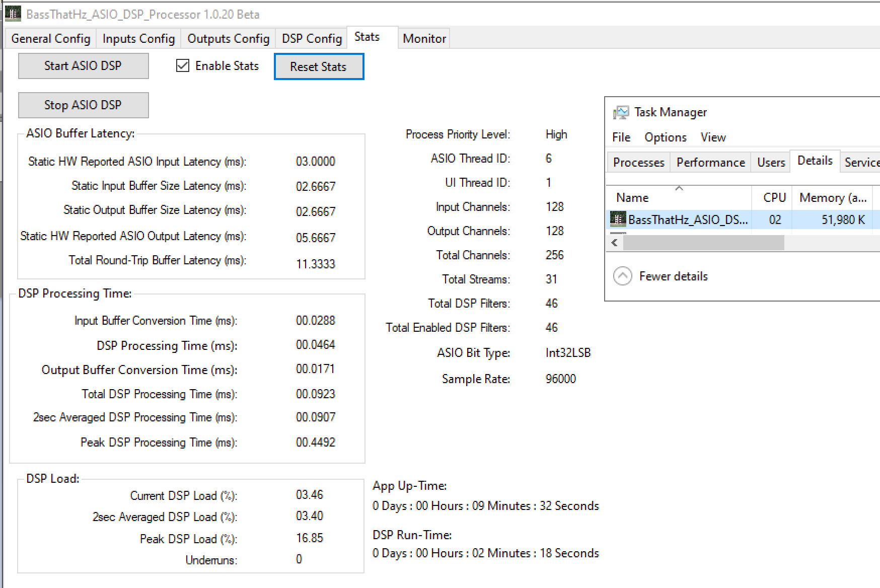Image resolution: width=880 pixels, height=588 pixels.
Task: Open the Inputs Config tab
Action: coord(138,38)
